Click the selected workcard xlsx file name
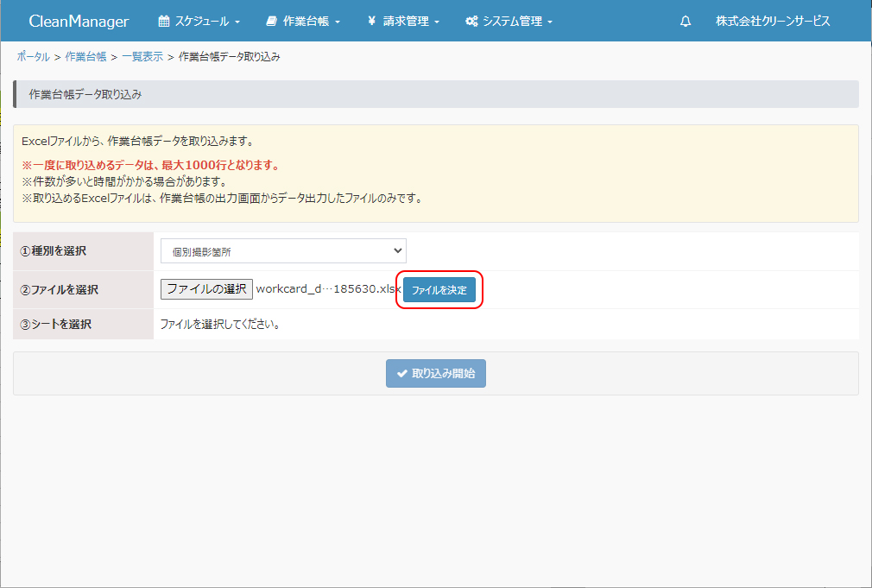 click(328, 289)
